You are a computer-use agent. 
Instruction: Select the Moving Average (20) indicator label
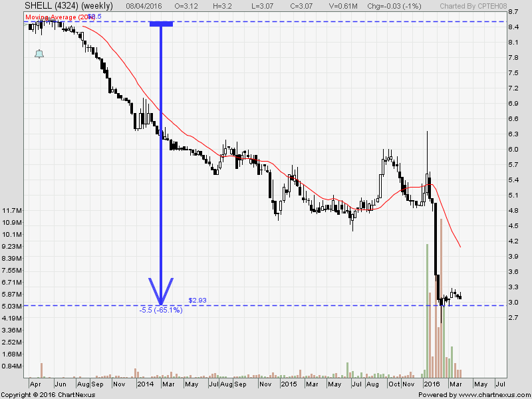click(x=60, y=17)
